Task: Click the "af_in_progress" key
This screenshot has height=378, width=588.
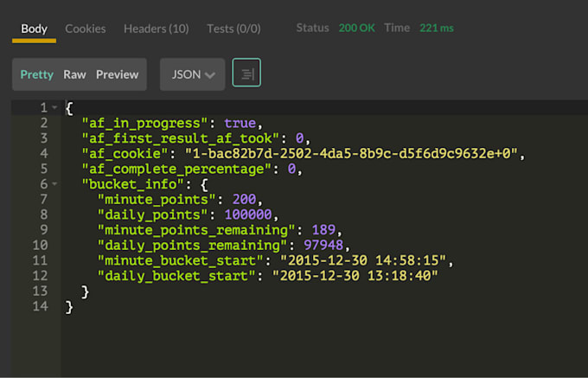Action: coord(144,124)
